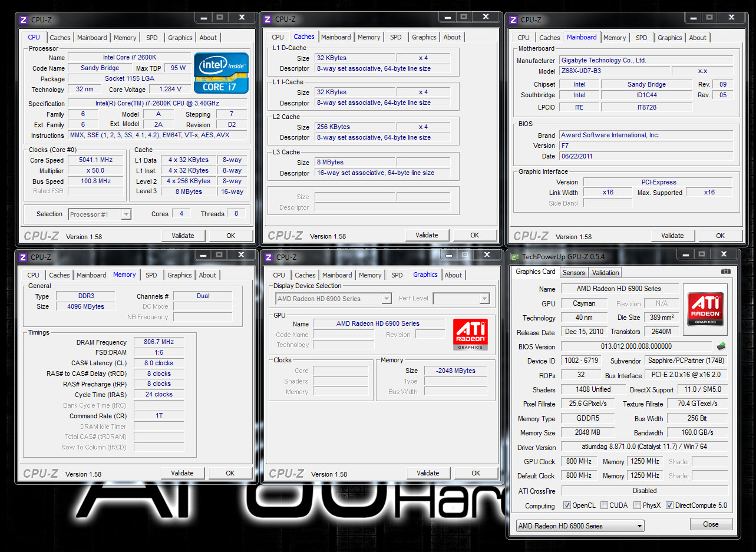Image resolution: width=756 pixels, height=552 pixels.
Task: Click Validate in the Caches window
Action: tap(427, 235)
